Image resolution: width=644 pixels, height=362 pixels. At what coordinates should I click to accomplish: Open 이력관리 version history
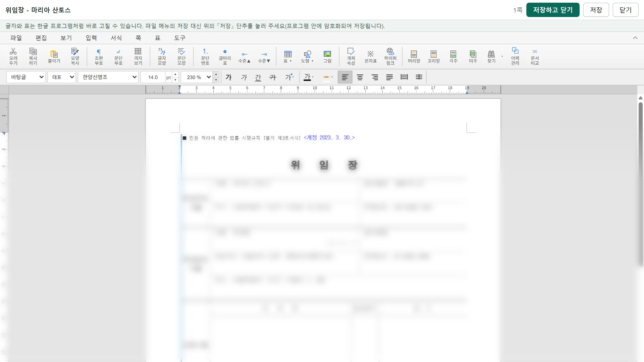coord(515,56)
